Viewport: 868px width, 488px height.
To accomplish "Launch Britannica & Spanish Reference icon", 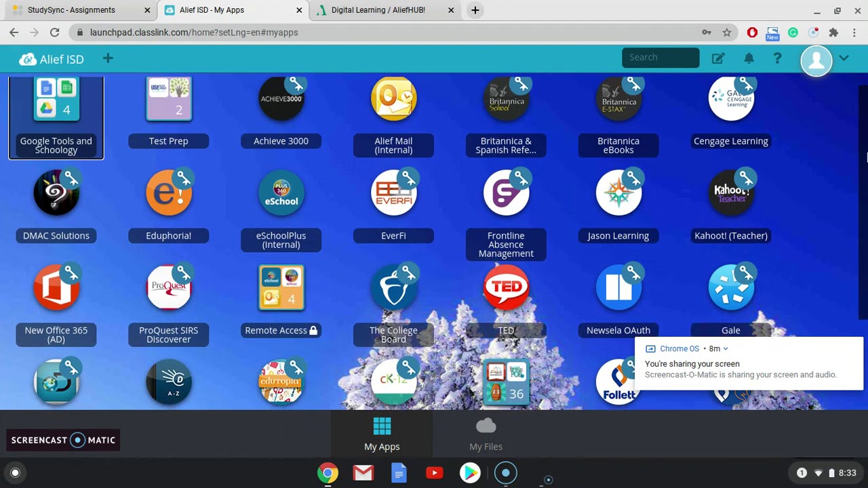I will click(x=506, y=99).
